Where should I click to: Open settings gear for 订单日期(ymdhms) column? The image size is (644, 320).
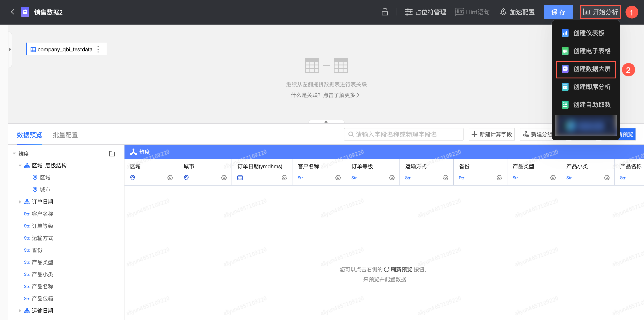tap(284, 178)
